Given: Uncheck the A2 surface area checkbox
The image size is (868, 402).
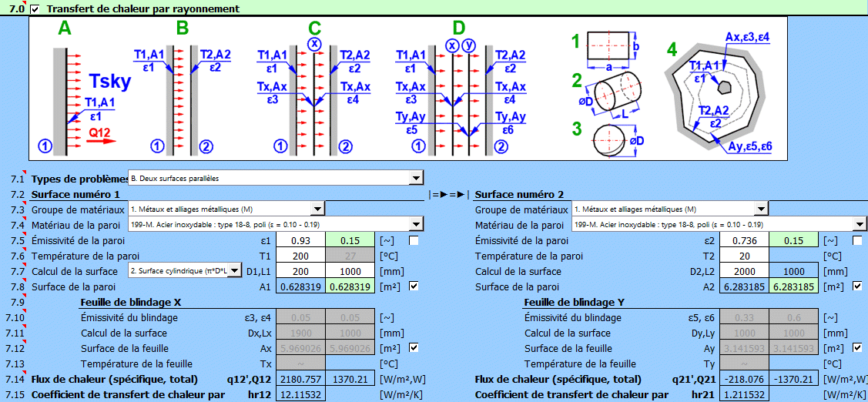Looking at the screenshot, I should [x=858, y=286].
